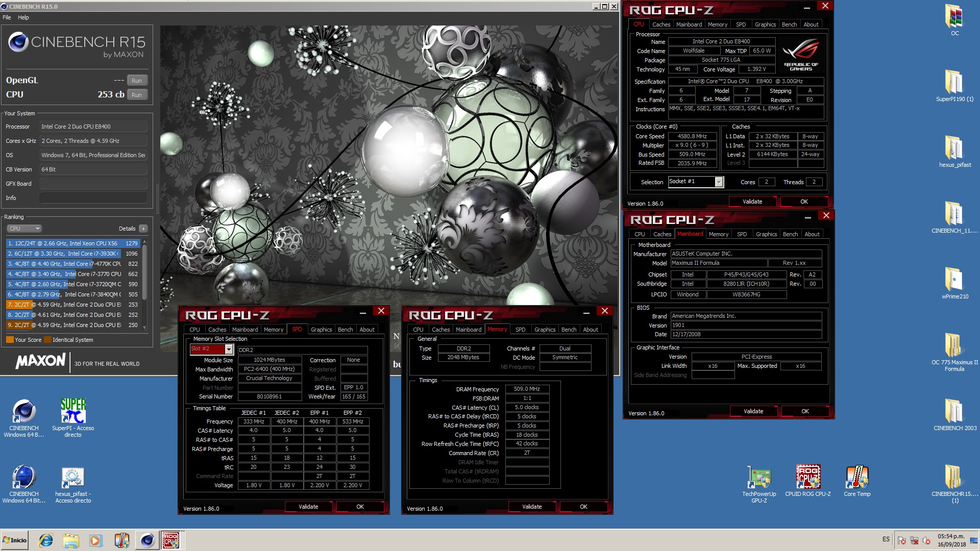The height and width of the screenshot is (551, 980).
Task: Open Memory tab in SPD window
Action: click(x=274, y=330)
